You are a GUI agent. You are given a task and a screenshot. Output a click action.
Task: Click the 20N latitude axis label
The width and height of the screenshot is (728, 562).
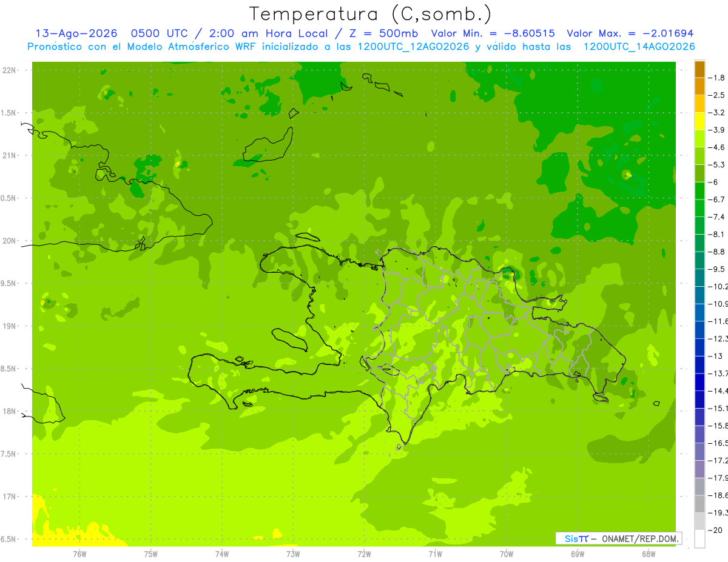tap(9, 241)
